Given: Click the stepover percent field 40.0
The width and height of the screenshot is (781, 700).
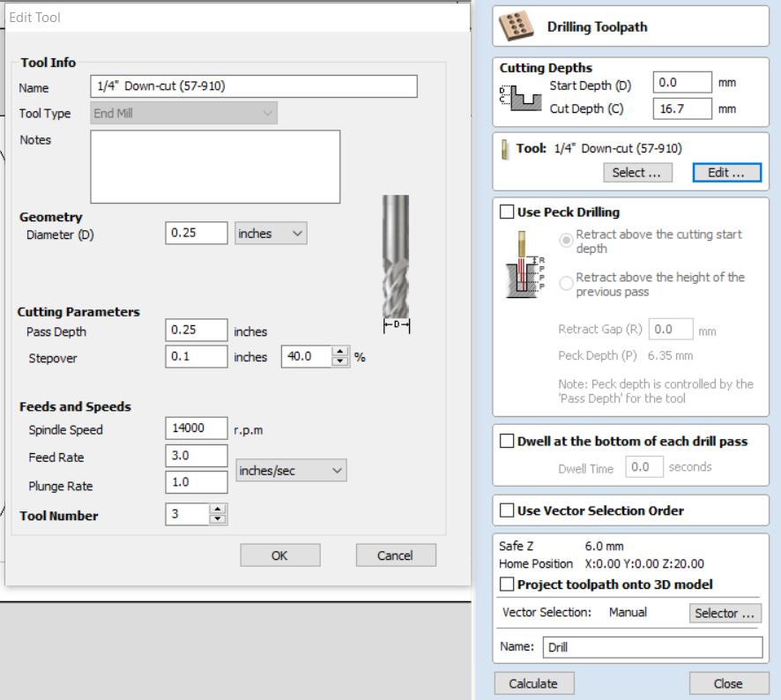Looking at the screenshot, I should pos(307,357).
